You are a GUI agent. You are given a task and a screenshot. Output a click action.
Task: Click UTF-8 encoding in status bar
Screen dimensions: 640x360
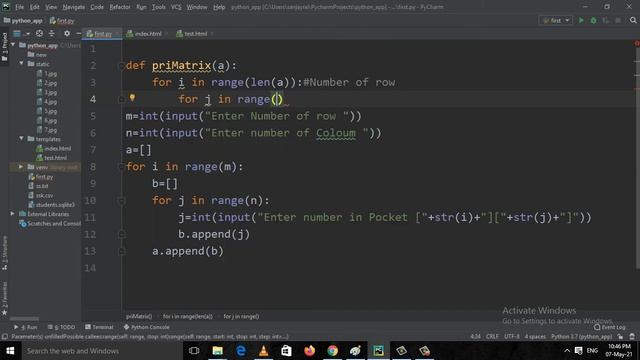pos(512,337)
